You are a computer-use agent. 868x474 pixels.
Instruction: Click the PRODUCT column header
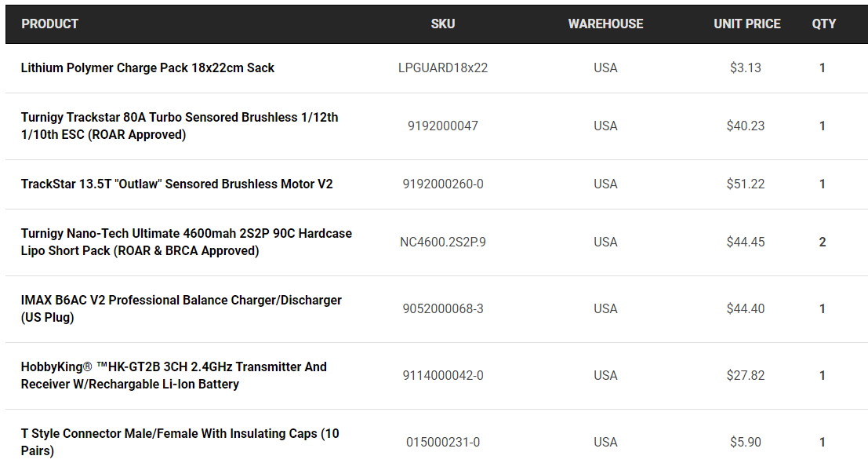tap(50, 24)
